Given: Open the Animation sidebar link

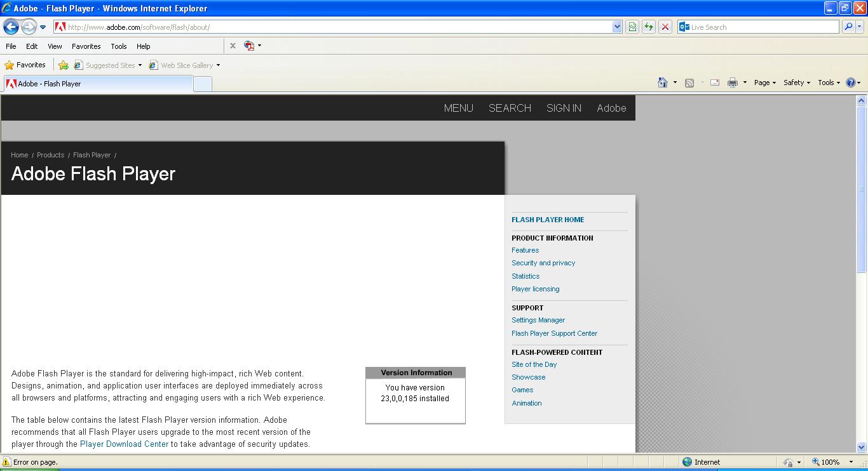Looking at the screenshot, I should tap(527, 403).
